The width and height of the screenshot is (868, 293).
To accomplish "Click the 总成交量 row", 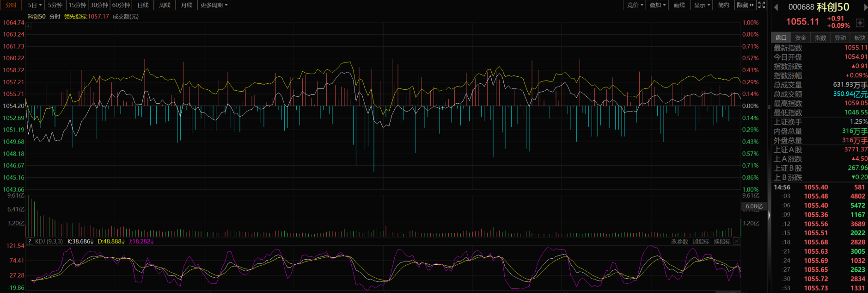I will (x=820, y=85).
